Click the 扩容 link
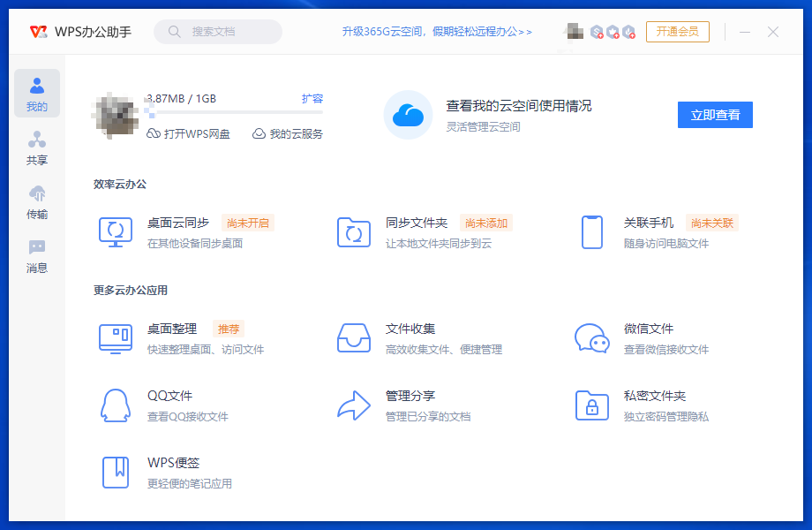Screen dimensions: 812x530 [312, 98]
